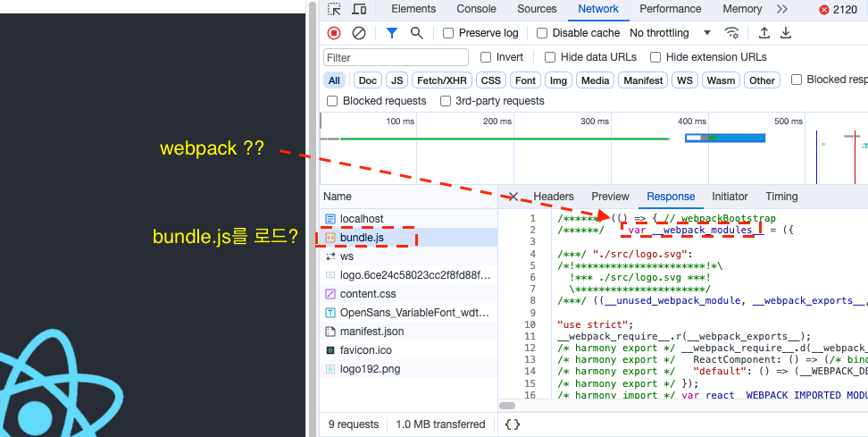
Task: Open the Preview detail tab
Action: tap(610, 197)
